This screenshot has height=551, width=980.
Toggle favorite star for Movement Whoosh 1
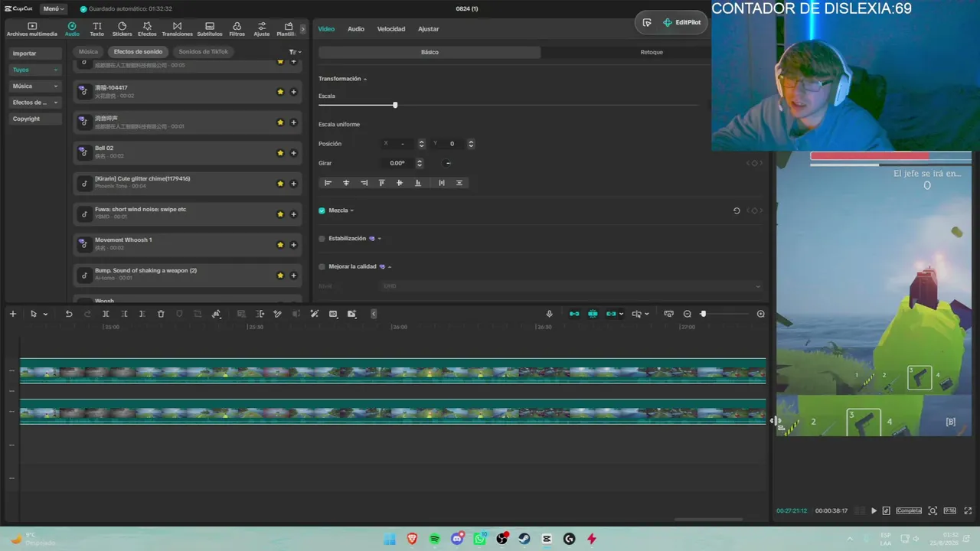pyautogui.click(x=280, y=245)
